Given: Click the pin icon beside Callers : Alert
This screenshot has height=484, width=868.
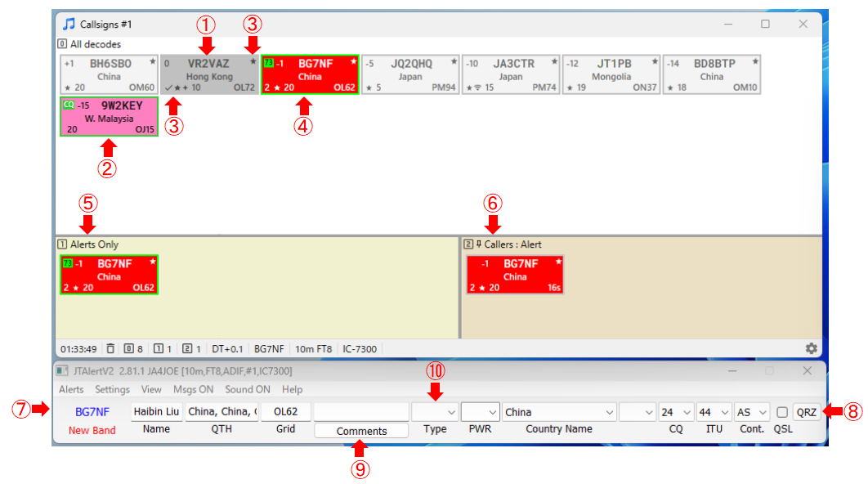Looking at the screenshot, I should click(x=479, y=244).
